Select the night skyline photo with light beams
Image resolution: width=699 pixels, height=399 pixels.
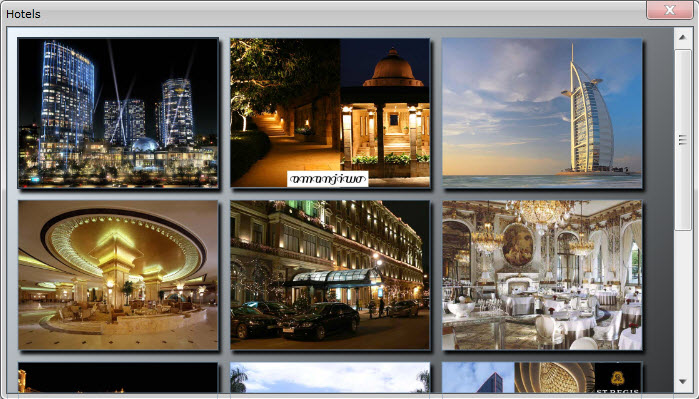click(118, 113)
